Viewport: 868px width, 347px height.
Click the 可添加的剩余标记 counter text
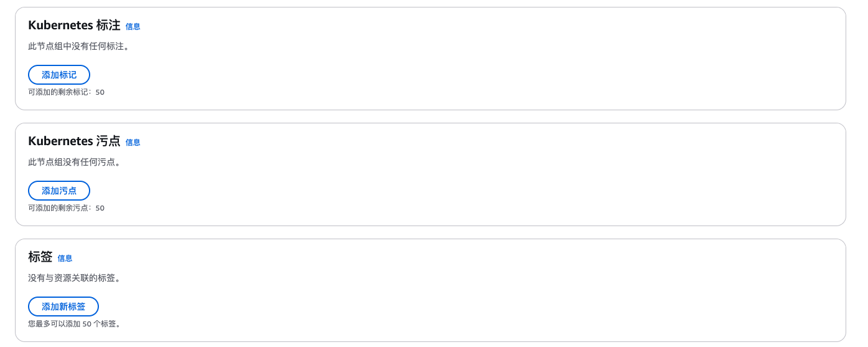coord(66,92)
